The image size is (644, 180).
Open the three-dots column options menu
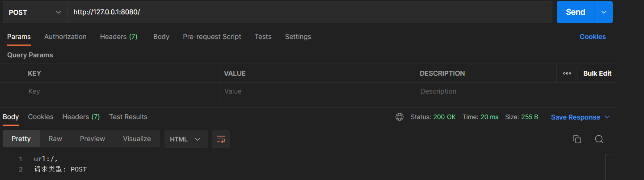click(x=567, y=73)
